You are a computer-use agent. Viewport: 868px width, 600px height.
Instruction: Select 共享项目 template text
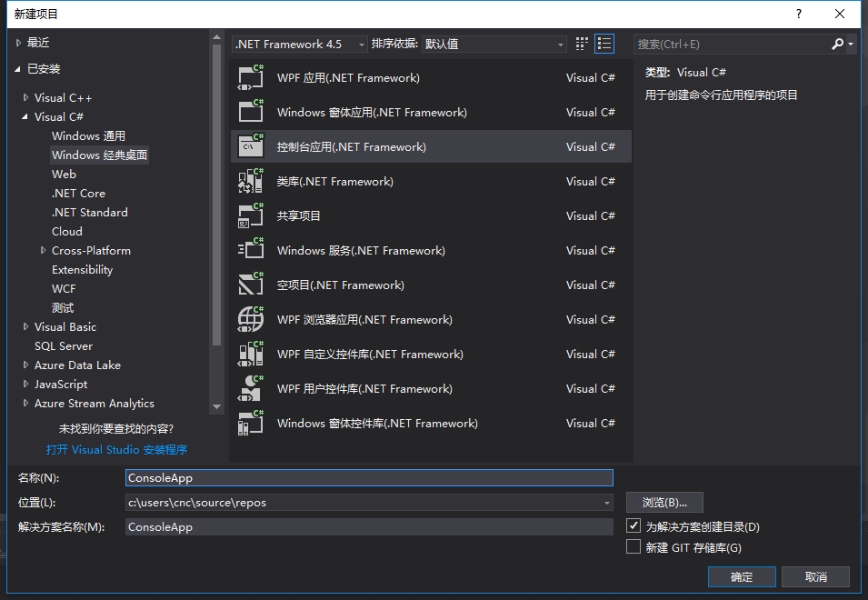[x=298, y=215]
